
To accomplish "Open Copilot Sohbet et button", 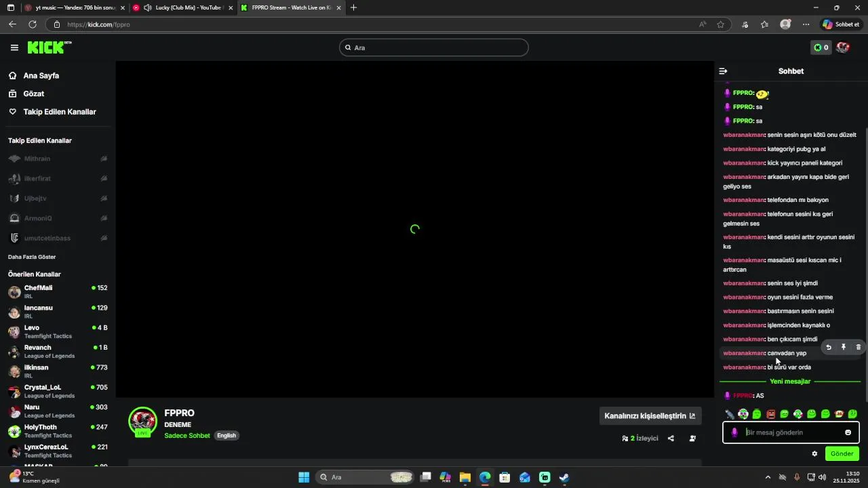I will (840, 24).
